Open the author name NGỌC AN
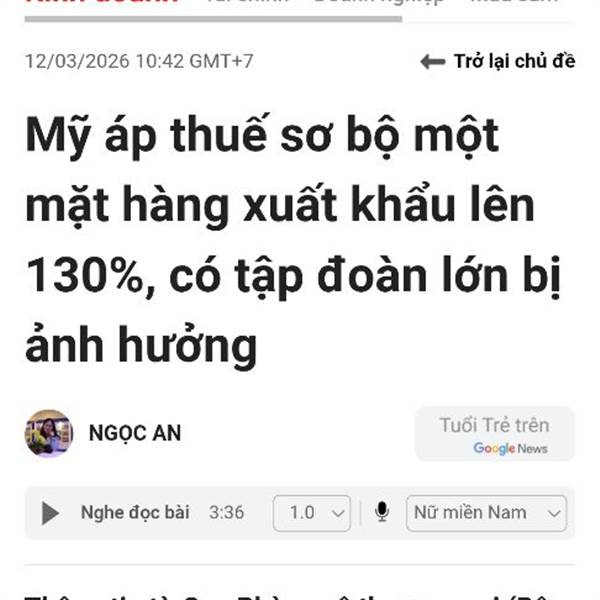 pyautogui.click(x=135, y=433)
